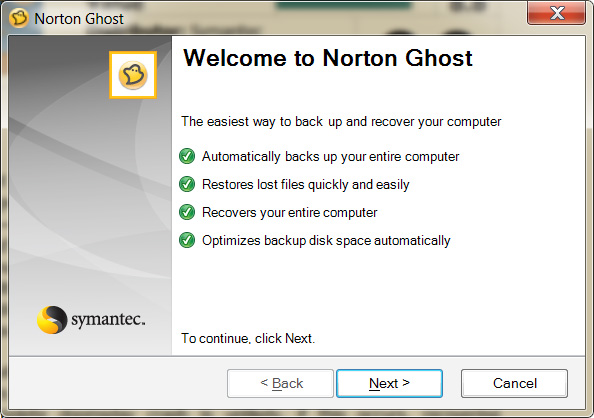Click the text 'Restores lost files quickly and easily'
594x418 pixels.
tap(306, 185)
